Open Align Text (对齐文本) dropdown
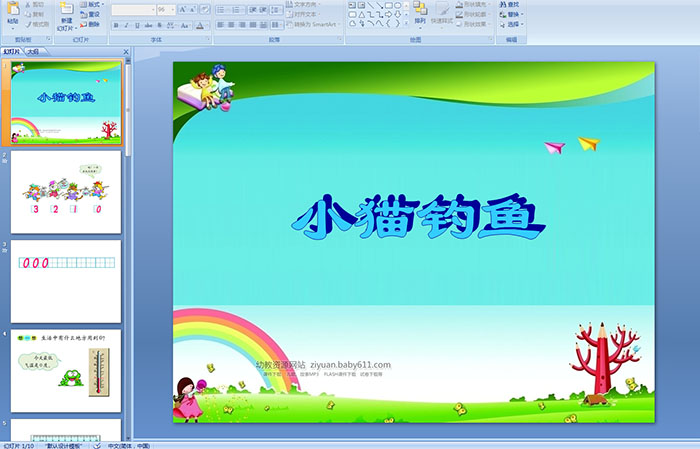Viewport: 700px width, 449px height. pyautogui.click(x=304, y=14)
